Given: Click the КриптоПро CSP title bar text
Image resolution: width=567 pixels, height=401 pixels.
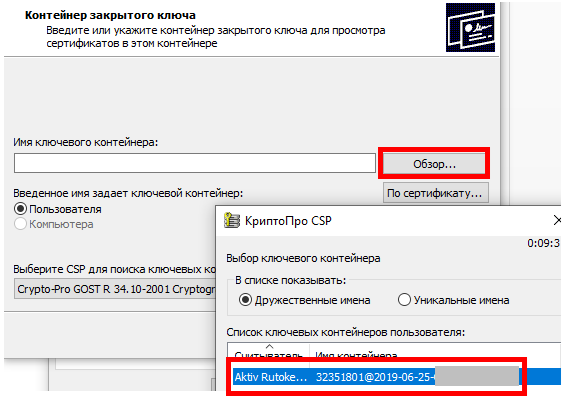Looking at the screenshot, I should (288, 221).
